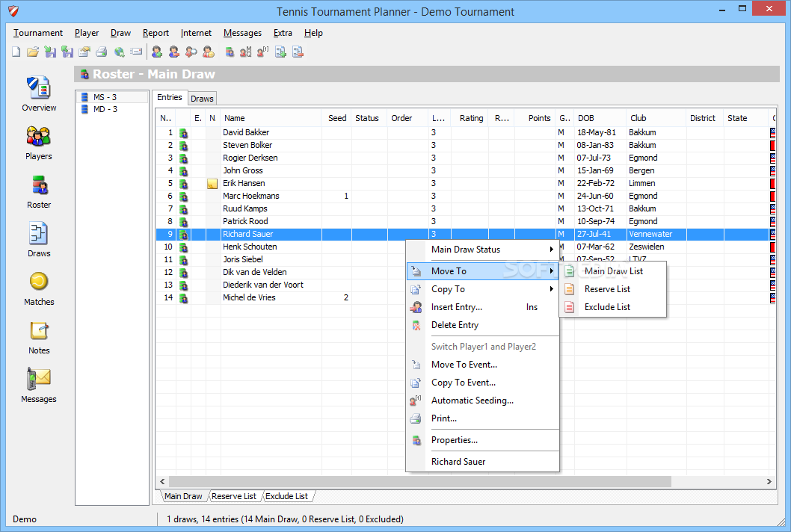This screenshot has width=791, height=532.
Task: Select the Michel de Vries row
Action: [466, 297]
